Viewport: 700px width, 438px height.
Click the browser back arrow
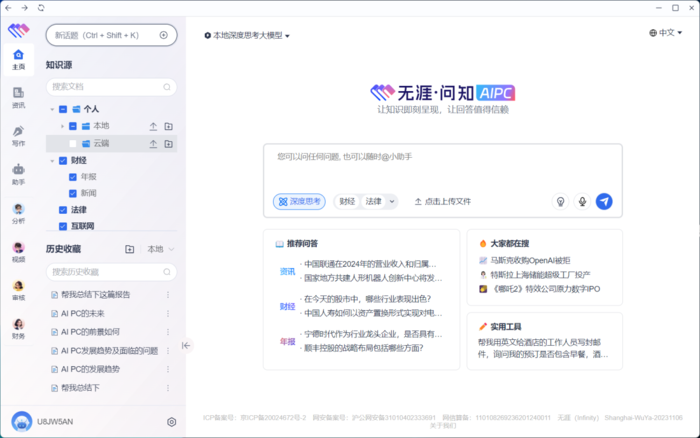pyautogui.click(x=8, y=8)
